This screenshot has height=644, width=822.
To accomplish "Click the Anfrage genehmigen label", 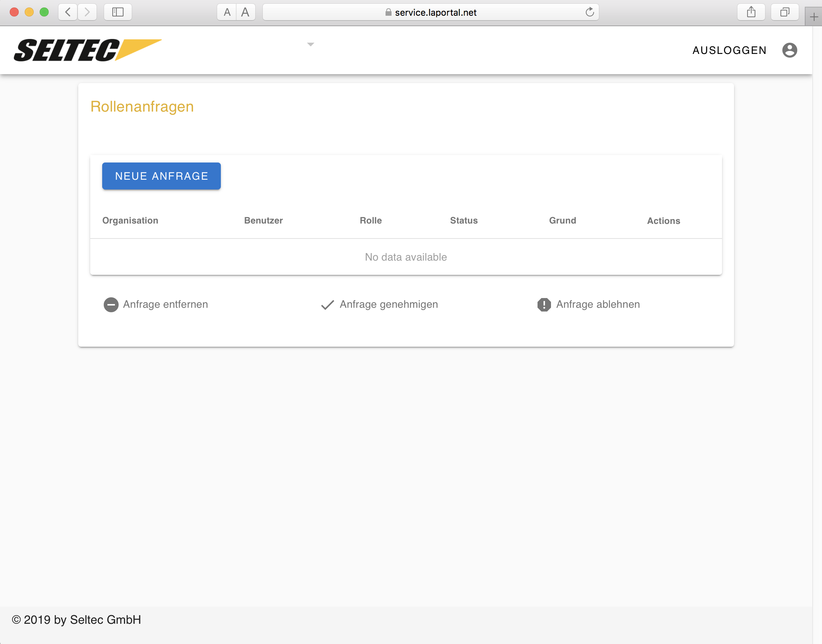I will (x=389, y=304).
